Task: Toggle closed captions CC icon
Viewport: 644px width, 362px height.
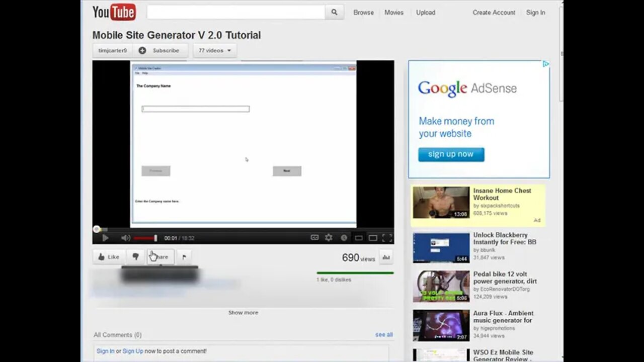Action: pos(314,238)
